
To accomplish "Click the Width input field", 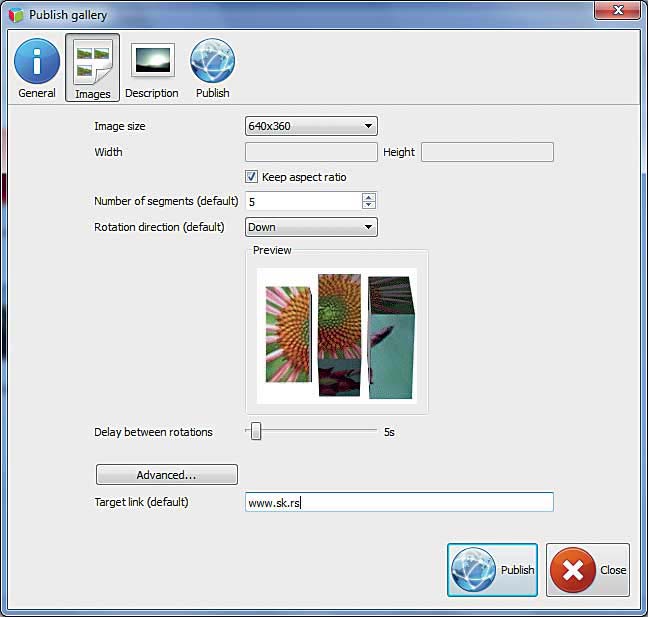I will point(311,152).
